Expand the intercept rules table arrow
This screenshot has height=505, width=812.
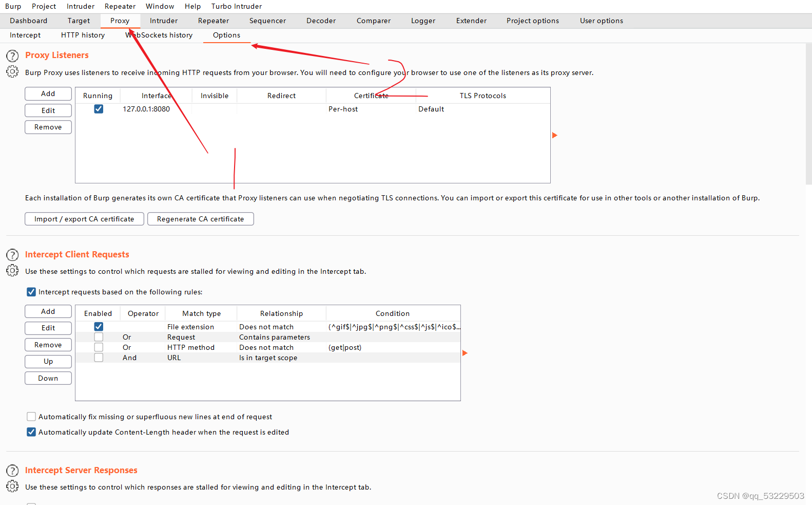pyautogui.click(x=465, y=353)
